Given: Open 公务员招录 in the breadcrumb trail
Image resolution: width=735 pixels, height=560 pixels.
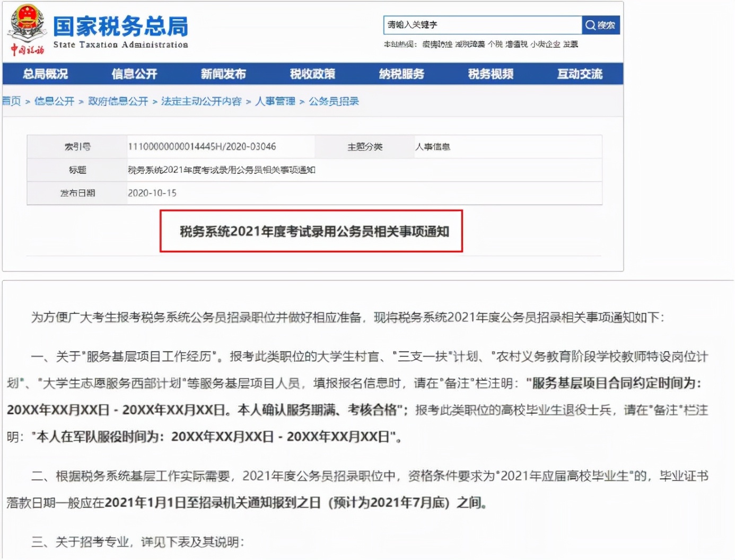Looking at the screenshot, I should tap(333, 101).
